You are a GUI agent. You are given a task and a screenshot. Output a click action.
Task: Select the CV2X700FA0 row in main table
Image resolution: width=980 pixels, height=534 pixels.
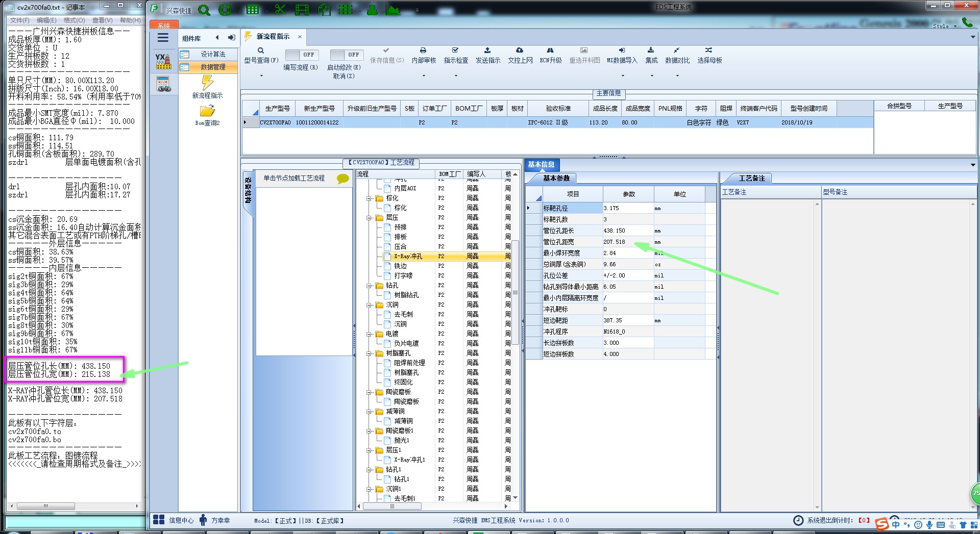click(557, 122)
